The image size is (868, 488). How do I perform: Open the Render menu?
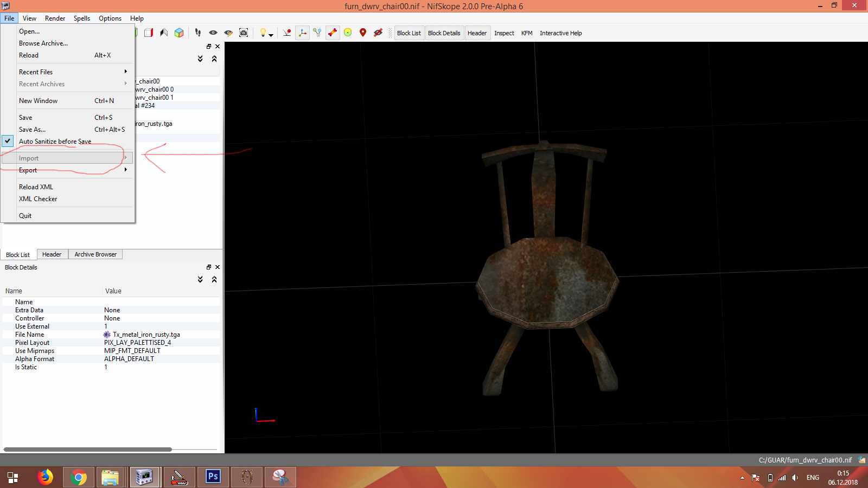55,18
